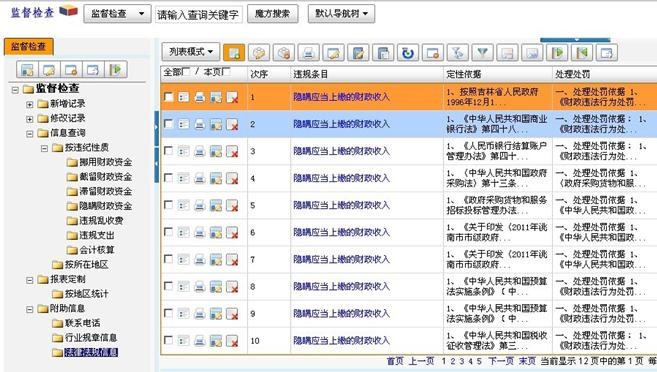Click the printer icon in row 3
The height and width of the screenshot is (372, 657).
pos(200,151)
